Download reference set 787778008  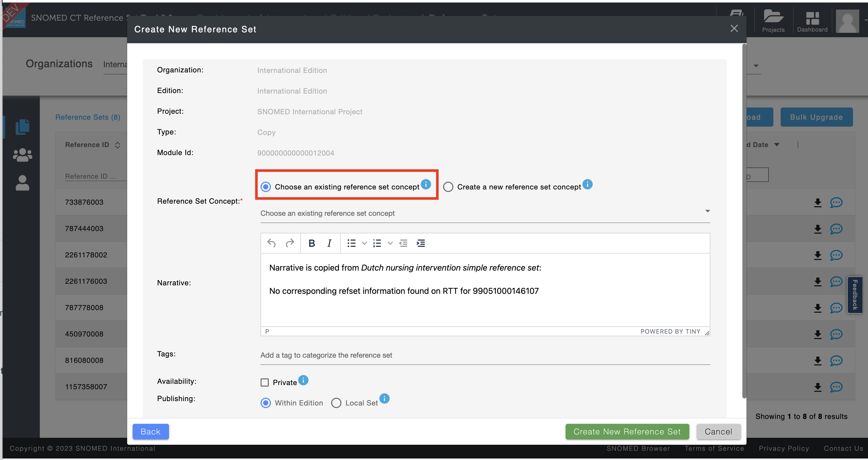(x=818, y=308)
